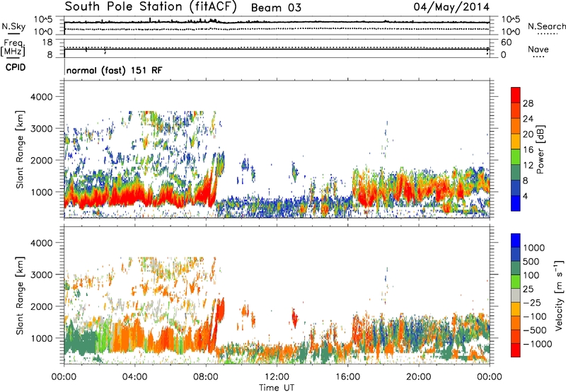Click the '1000' tick on velocity panel axis
566x392 pixels.
(x=41, y=338)
